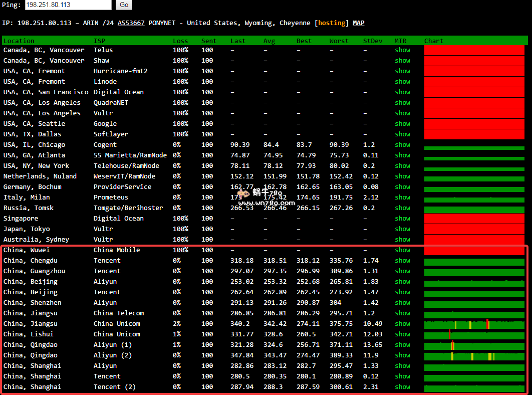Click the Loss column header
The image size is (532, 395).
coord(180,41)
